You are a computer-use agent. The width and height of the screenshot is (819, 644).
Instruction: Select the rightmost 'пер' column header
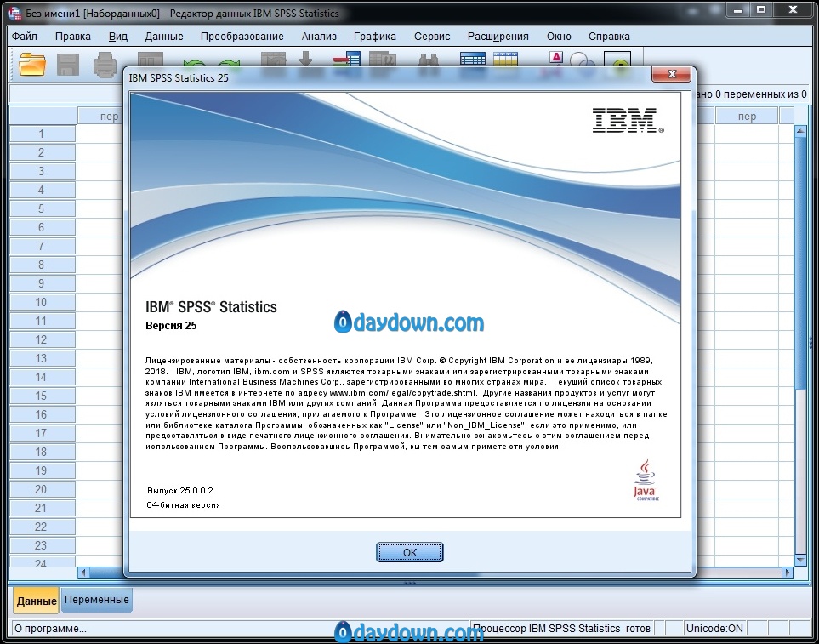[x=747, y=116]
